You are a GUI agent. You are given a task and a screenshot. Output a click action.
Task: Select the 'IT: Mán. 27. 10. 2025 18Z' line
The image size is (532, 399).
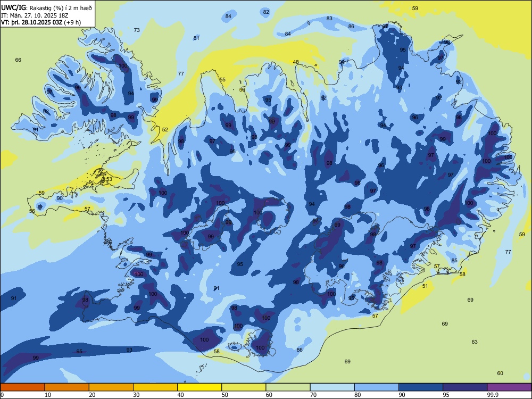(35, 15)
